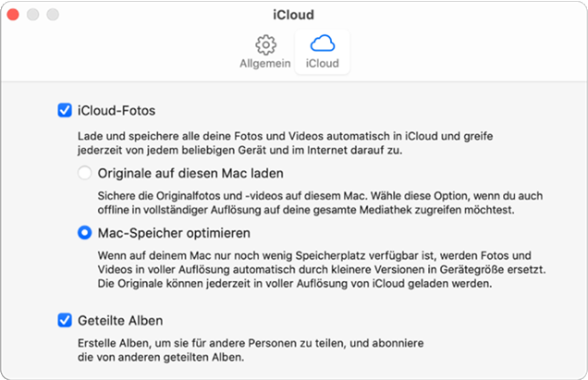
Task: Click the green zoom window button
Action: 53,16
